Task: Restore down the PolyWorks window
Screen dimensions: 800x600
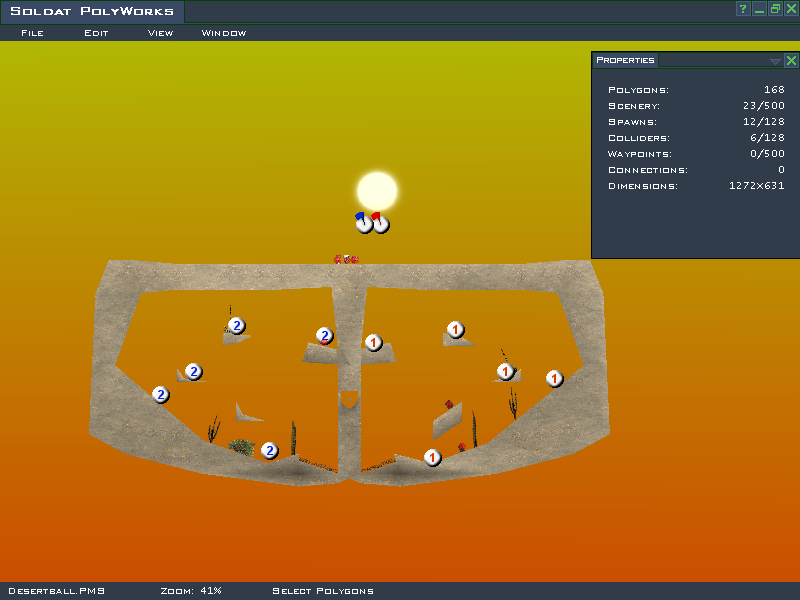Action: pyautogui.click(x=775, y=9)
